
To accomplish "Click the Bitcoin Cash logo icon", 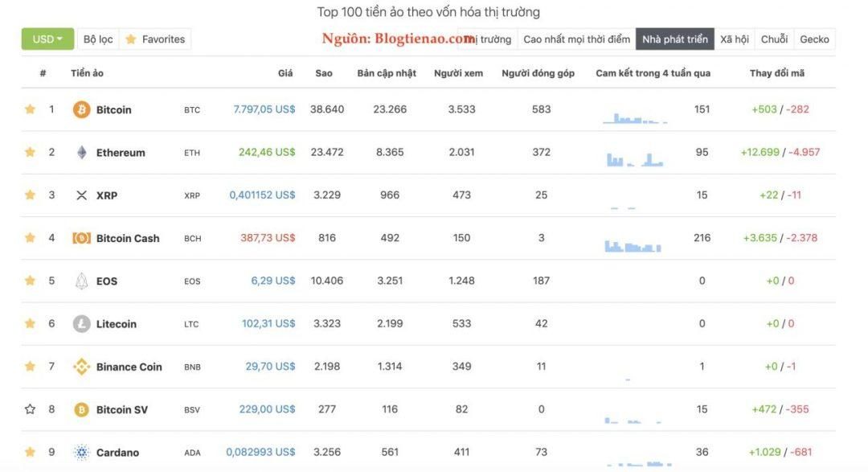I will point(81,238).
